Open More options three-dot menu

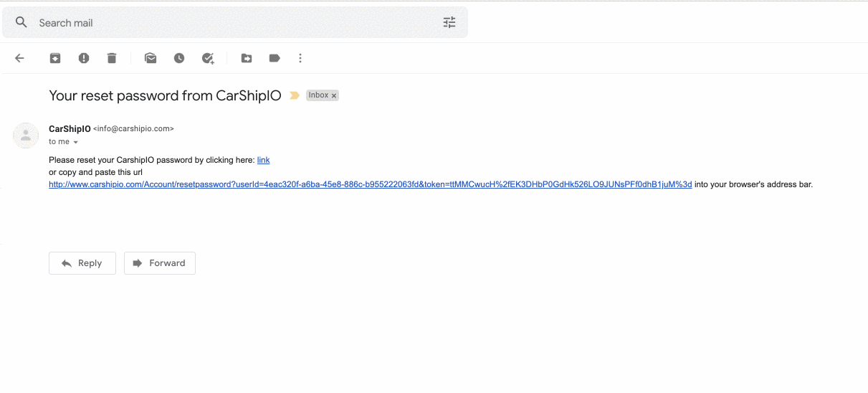[x=300, y=58]
